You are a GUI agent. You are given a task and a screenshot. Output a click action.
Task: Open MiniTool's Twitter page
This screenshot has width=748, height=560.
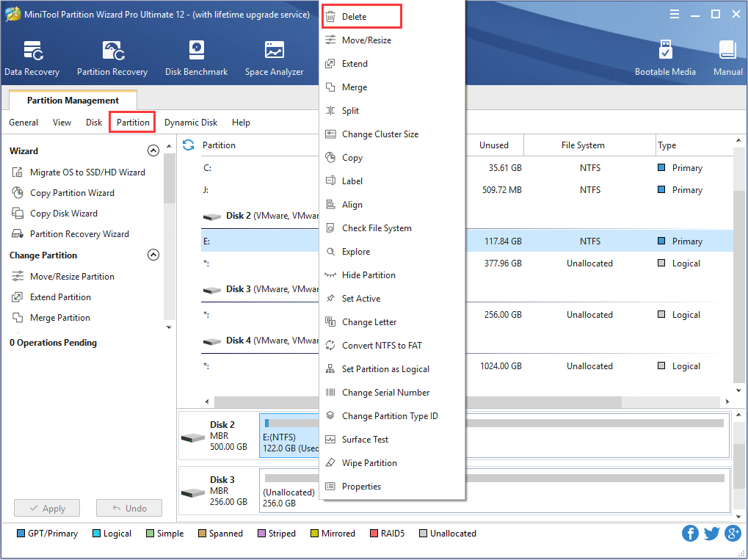click(711, 534)
